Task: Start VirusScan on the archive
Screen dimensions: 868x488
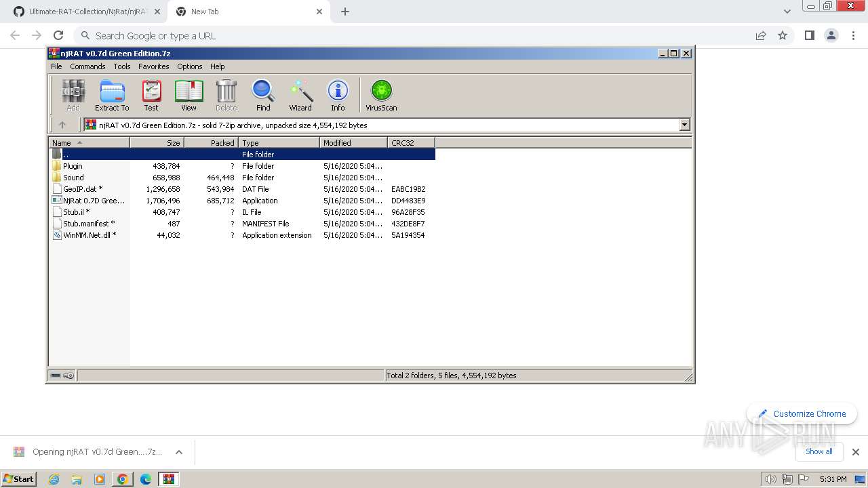Action: [381, 95]
